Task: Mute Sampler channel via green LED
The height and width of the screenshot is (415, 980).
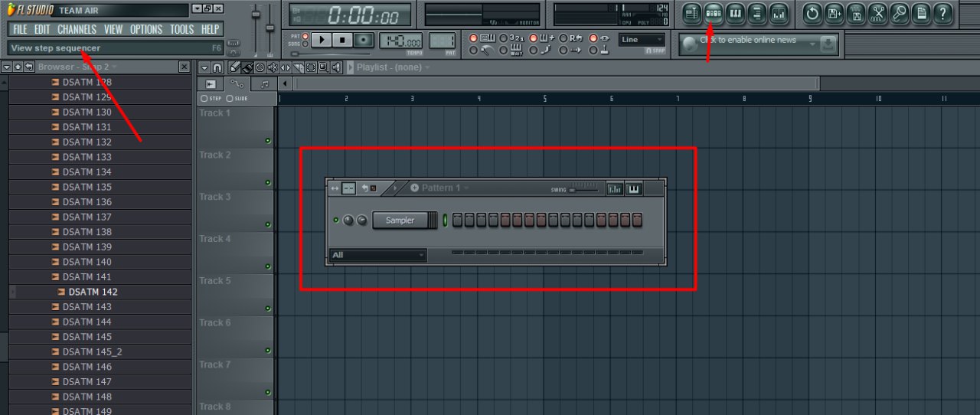Action: click(336, 221)
